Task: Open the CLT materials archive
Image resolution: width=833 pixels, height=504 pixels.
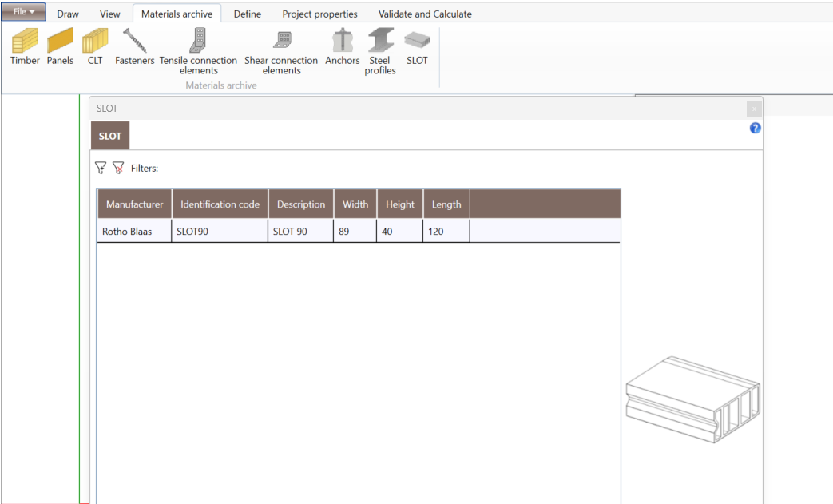Action: [95, 47]
